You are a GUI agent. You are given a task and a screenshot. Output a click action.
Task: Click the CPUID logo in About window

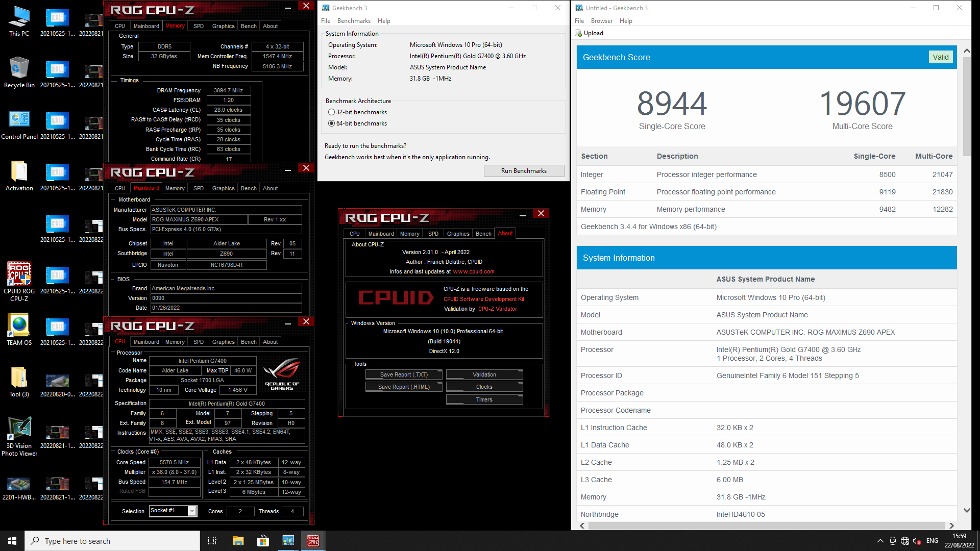pos(396,298)
